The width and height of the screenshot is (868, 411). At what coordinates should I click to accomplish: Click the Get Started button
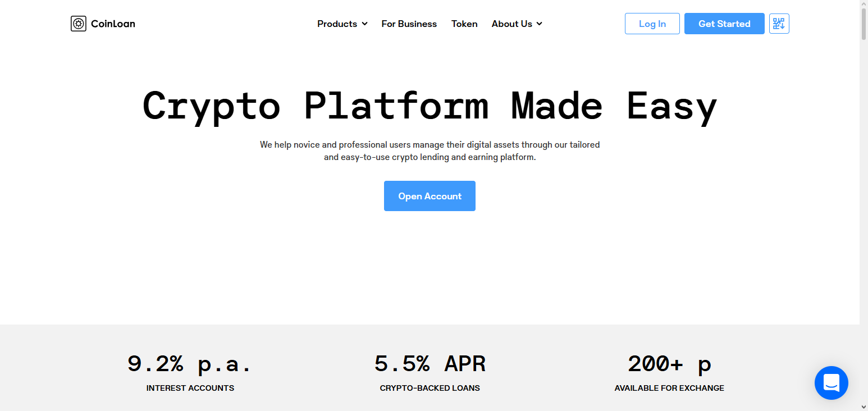(x=724, y=24)
